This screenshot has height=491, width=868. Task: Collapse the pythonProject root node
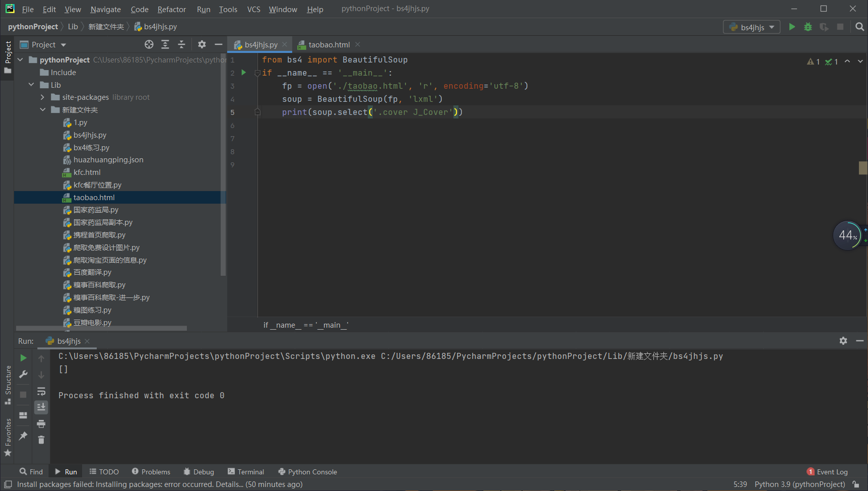coord(21,59)
